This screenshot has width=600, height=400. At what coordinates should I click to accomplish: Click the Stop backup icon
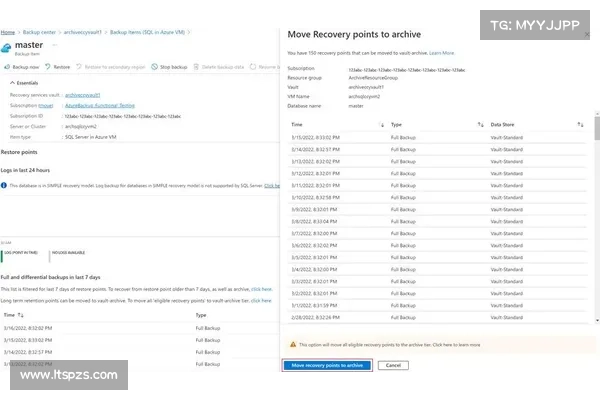155,67
